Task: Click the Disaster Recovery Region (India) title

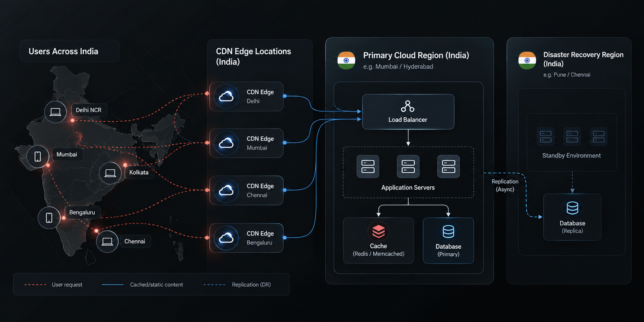Action: pos(583,59)
